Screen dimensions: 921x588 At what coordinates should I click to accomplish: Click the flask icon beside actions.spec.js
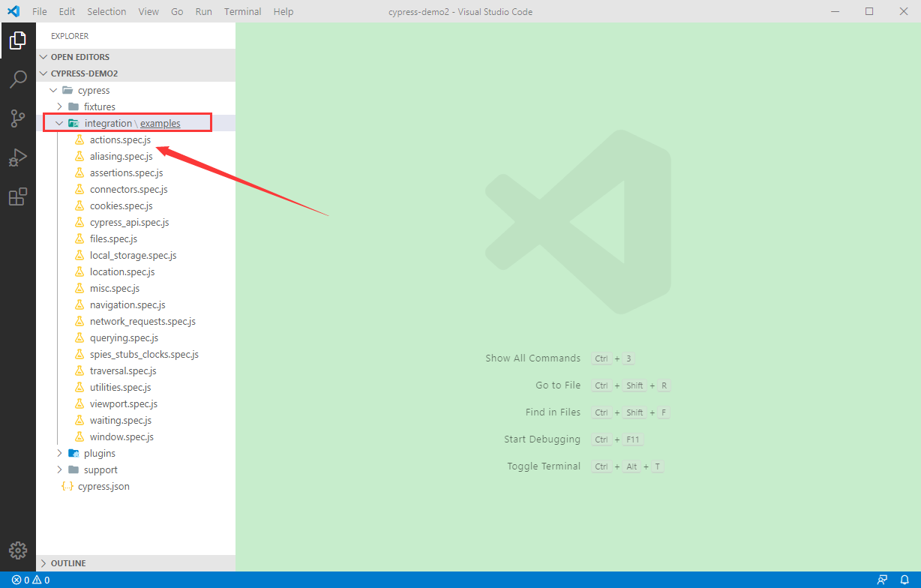79,140
